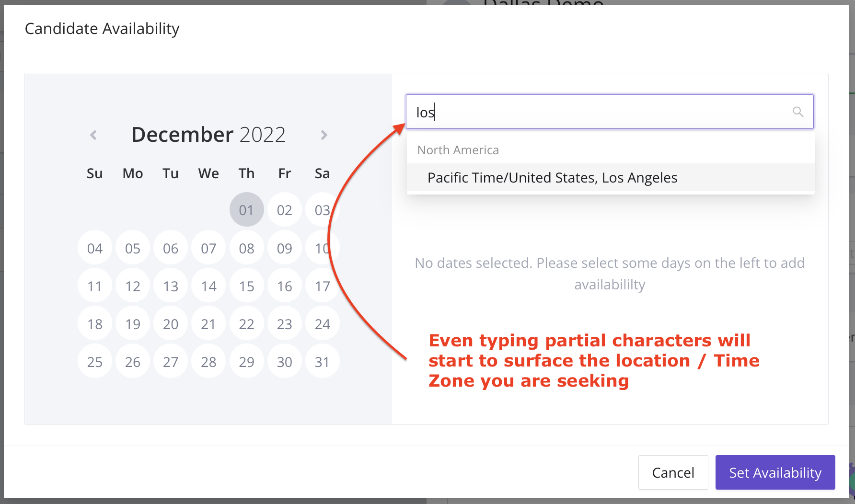Select December 18 on the calendar

point(94,323)
